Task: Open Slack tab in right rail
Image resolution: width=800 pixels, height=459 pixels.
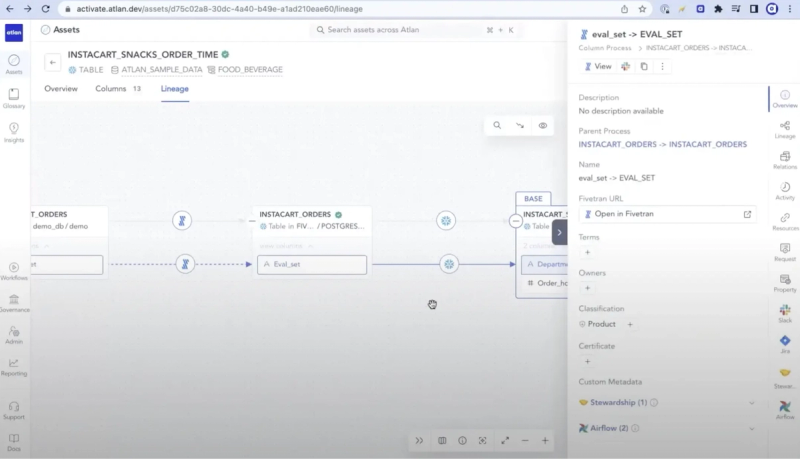Action: pyautogui.click(x=785, y=313)
